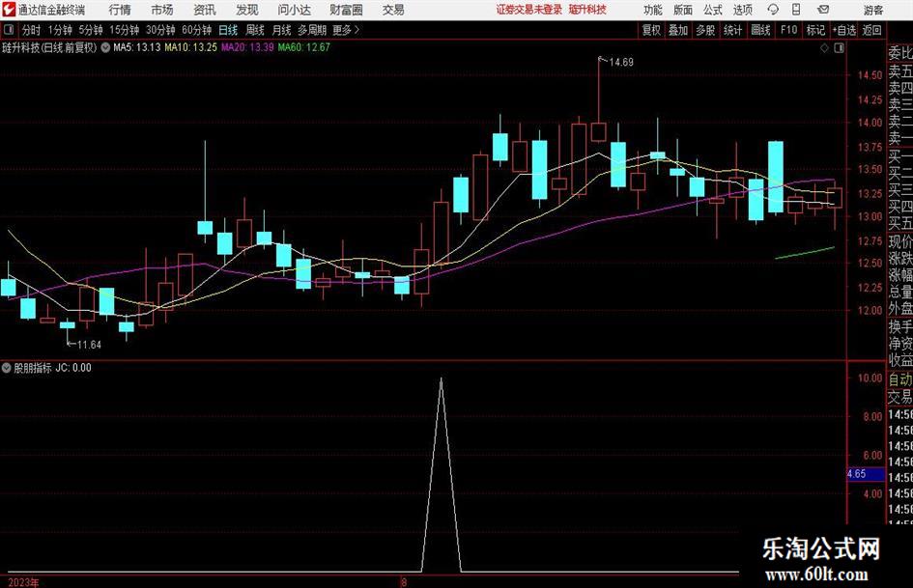Switch to the 分时 intraday view

32,30
